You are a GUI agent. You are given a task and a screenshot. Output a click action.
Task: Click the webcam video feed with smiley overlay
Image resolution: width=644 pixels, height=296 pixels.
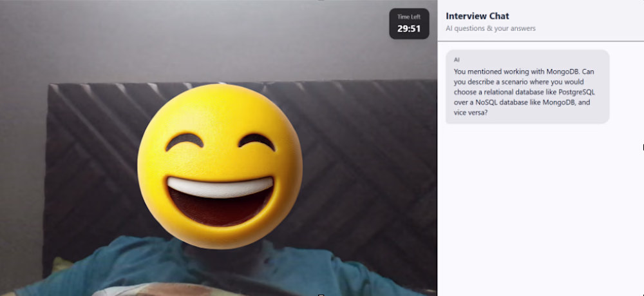(218, 148)
